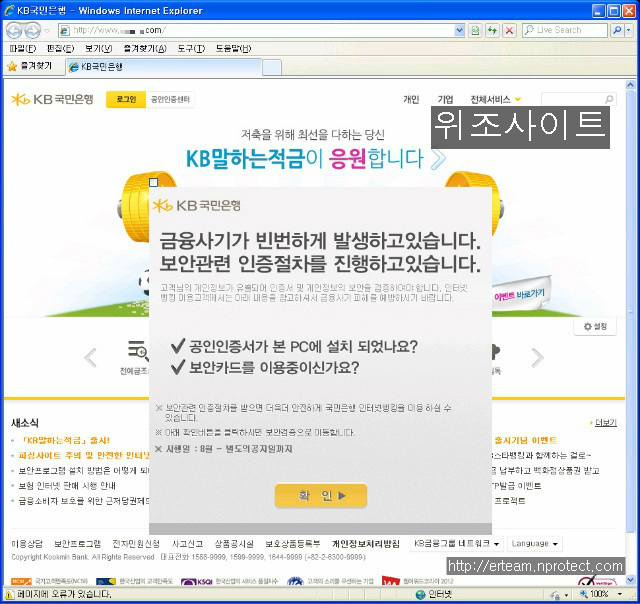
Task: Click the 인터넷 zone globe icon
Action: [x=420, y=594]
